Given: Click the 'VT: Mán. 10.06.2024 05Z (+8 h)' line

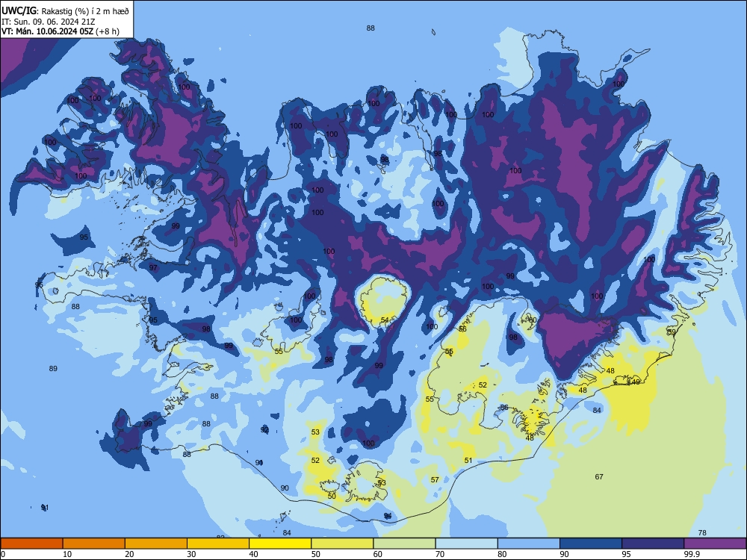Looking at the screenshot, I should [x=61, y=31].
